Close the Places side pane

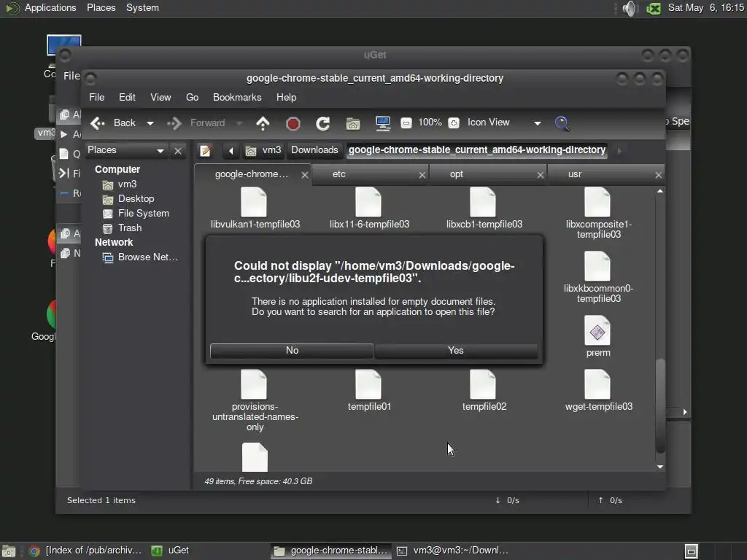click(x=178, y=151)
